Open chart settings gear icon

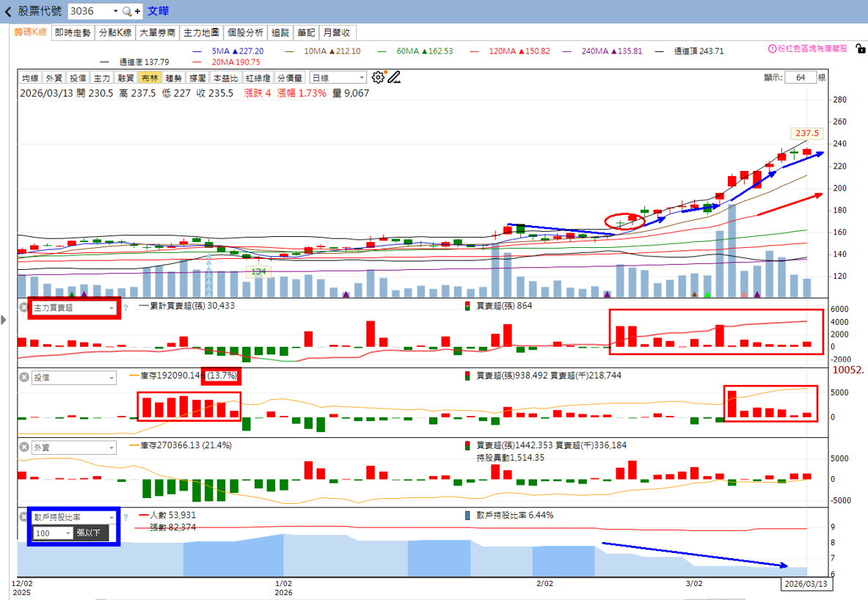click(x=378, y=77)
